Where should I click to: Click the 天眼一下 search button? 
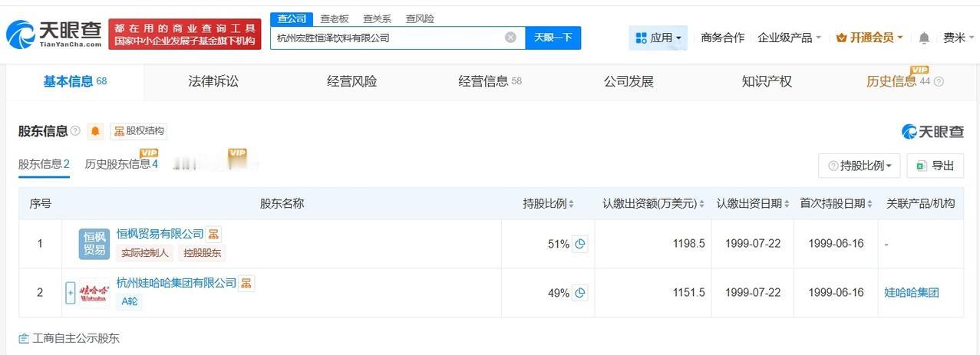[553, 38]
